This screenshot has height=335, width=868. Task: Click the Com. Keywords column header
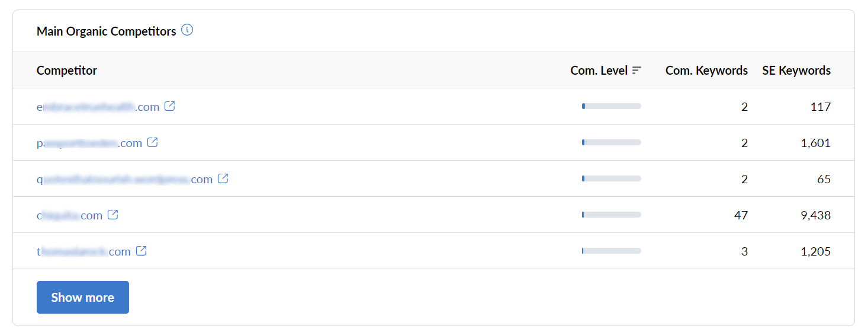(x=706, y=71)
